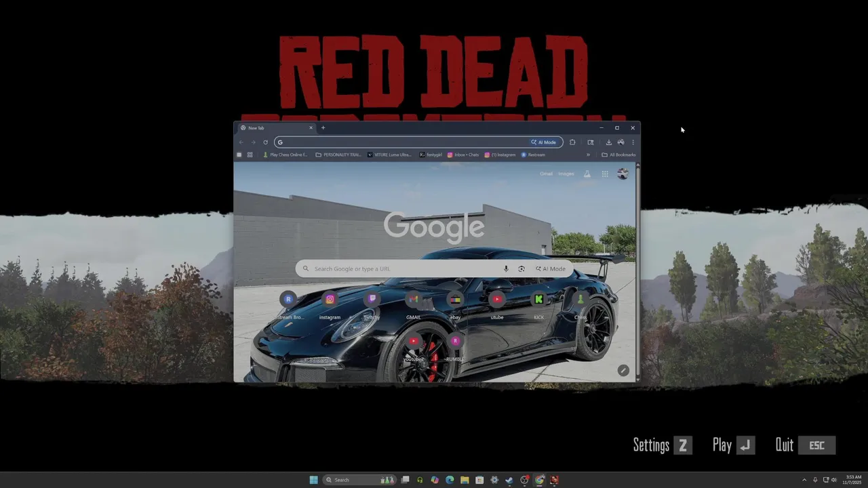Open instagram shortcut tile
Image resolution: width=868 pixels, height=488 pixels.
click(x=330, y=305)
